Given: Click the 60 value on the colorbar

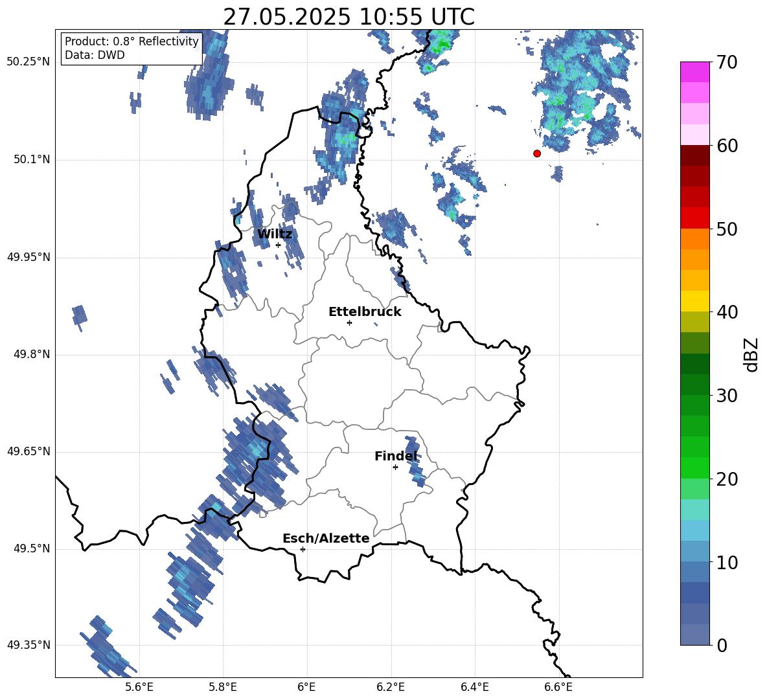Looking at the screenshot, I should 727,146.
